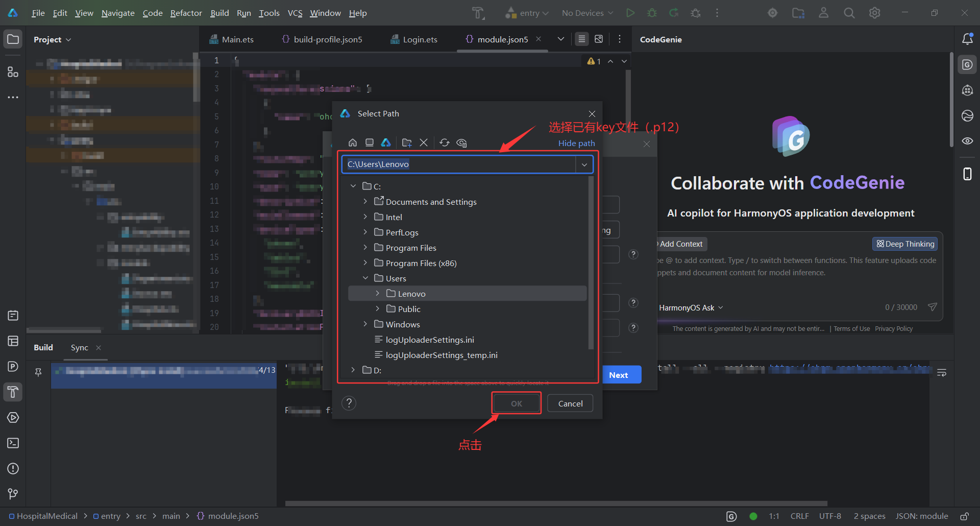Viewport: 980px width, 526px height.
Task: Toggle editor-only view mode icon
Action: (x=582, y=39)
